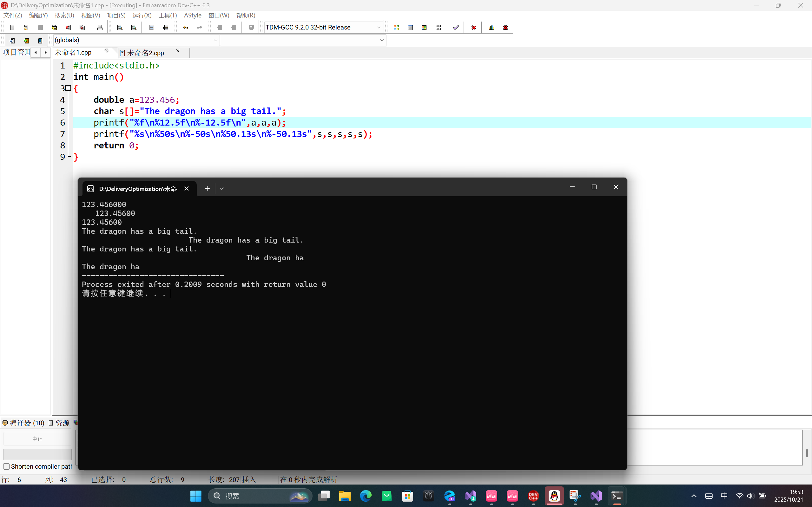Click the Save all files icon
This screenshot has width=812, height=507.
[54, 28]
